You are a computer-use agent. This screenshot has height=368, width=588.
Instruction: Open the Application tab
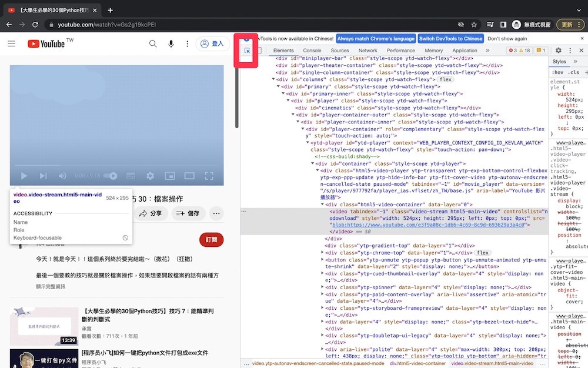point(465,50)
